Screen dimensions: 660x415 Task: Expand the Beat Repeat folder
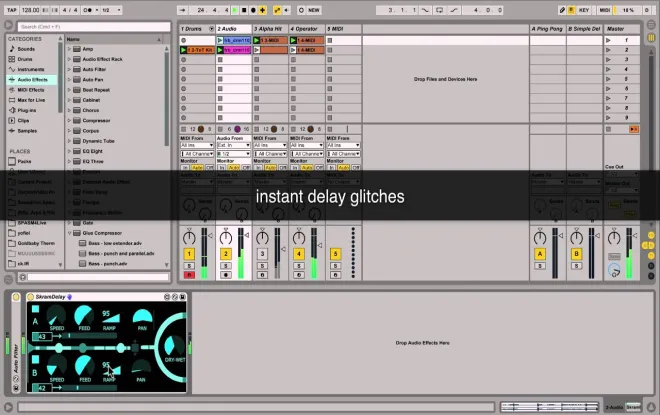coord(69,90)
